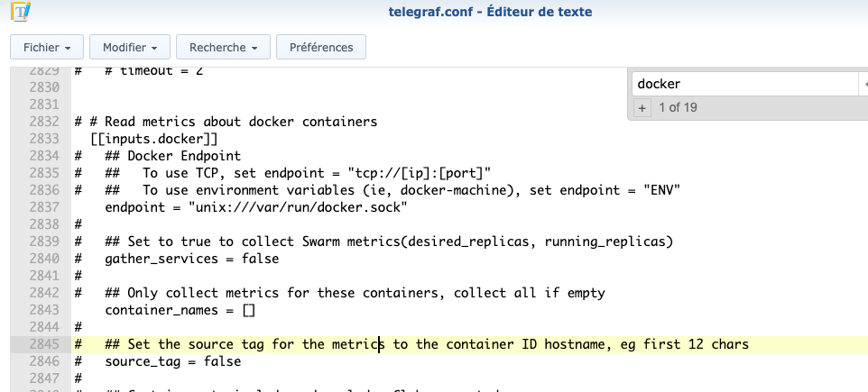Open the Fichier menu

[47, 47]
